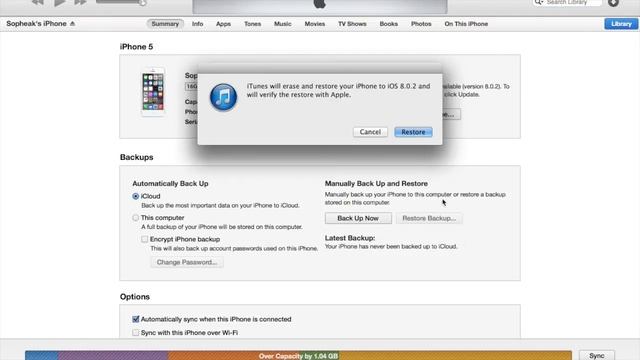Click the play button
Image resolution: width=640 pixels, height=360 pixels.
(x=60, y=2)
